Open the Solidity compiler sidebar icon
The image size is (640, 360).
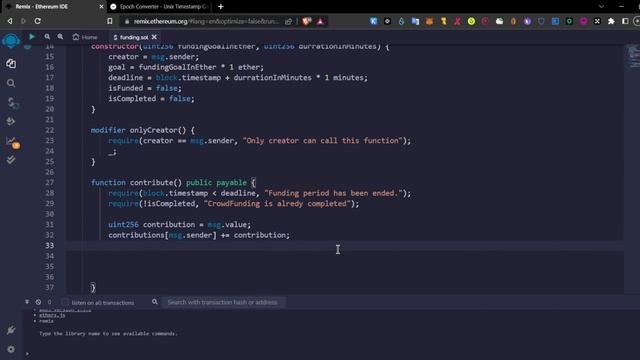(x=12, y=102)
